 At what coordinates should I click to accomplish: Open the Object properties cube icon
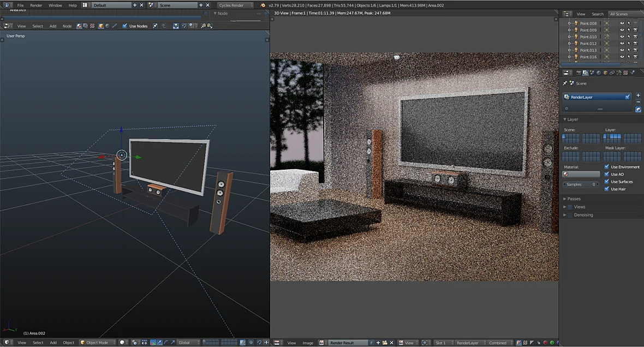click(605, 73)
